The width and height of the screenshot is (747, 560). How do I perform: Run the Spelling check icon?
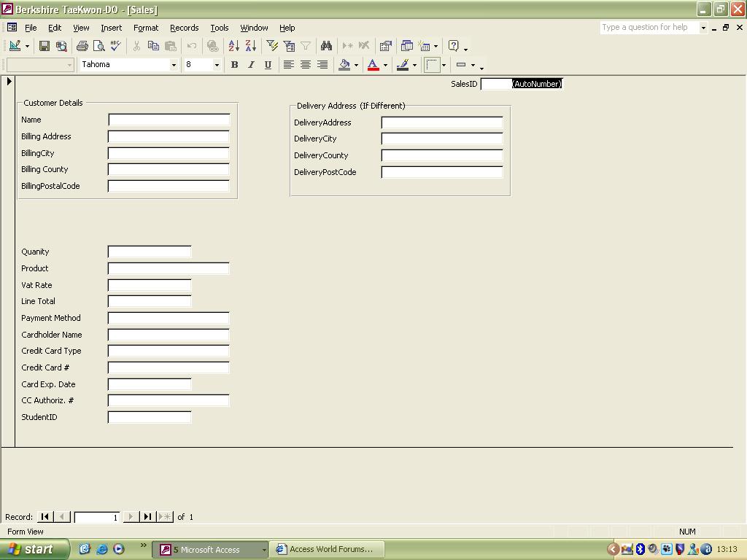point(115,46)
